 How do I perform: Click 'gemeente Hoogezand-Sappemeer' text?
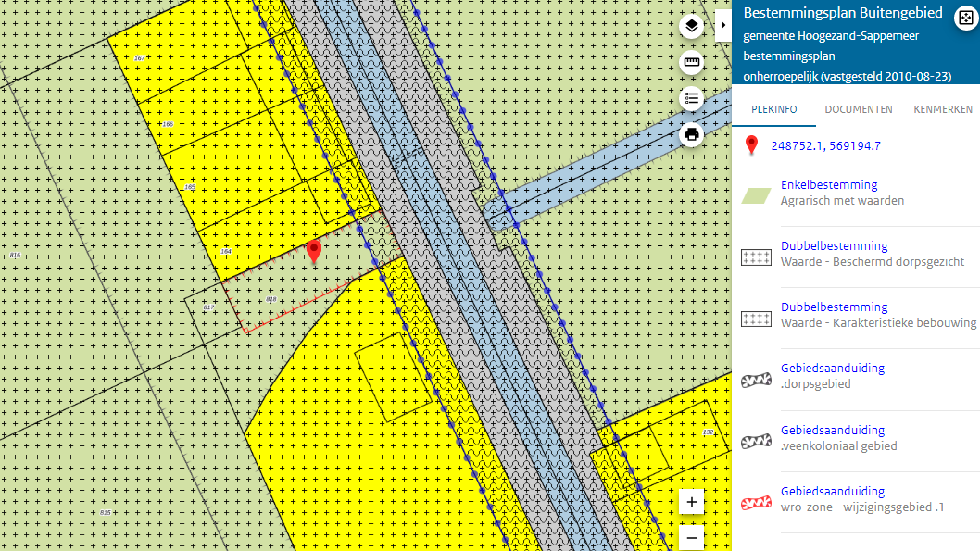pos(831,36)
